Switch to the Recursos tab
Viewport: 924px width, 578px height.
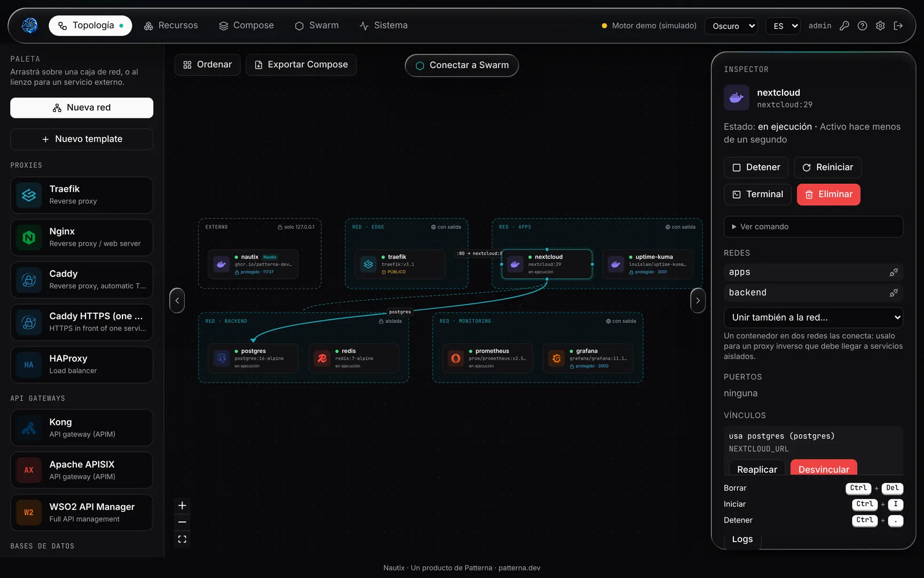point(171,25)
